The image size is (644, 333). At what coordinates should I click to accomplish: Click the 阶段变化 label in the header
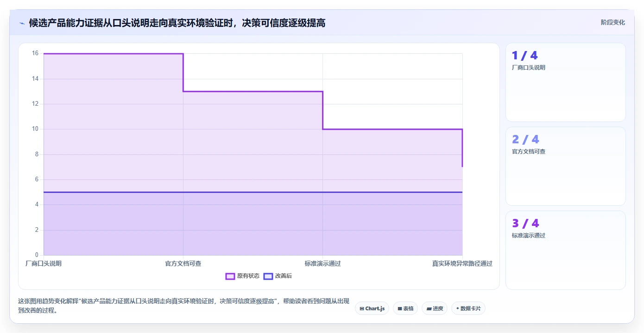612,22
